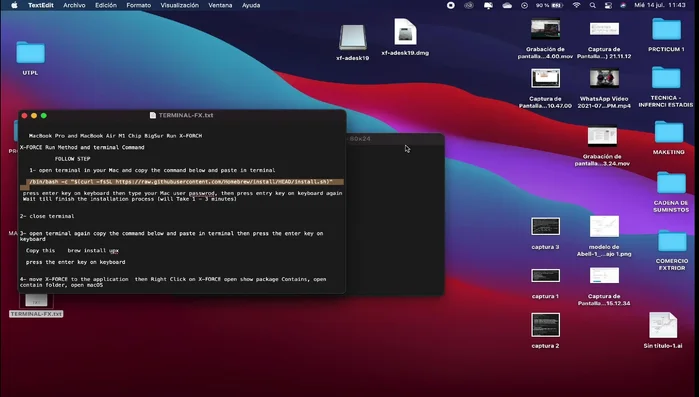Select the CADENA DE SUMINSTOS folder
This screenshot has height=397, width=699.
(x=671, y=183)
